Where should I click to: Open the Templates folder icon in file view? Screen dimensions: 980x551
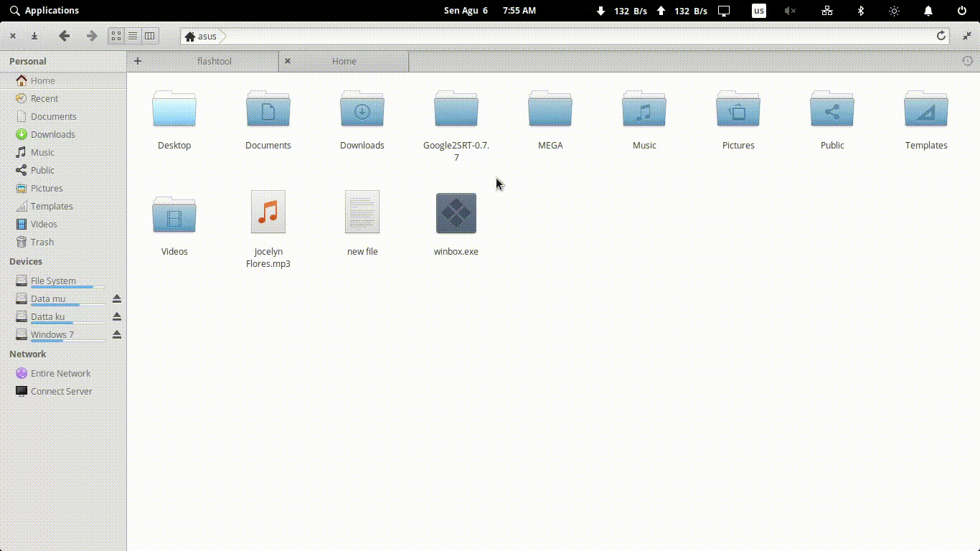pyautogui.click(x=926, y=109)
